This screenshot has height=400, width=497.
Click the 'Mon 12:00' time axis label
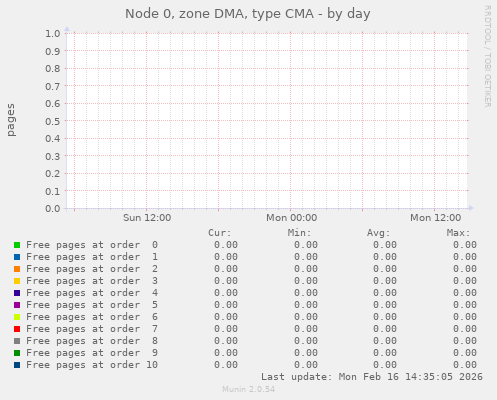pos(435,218)
